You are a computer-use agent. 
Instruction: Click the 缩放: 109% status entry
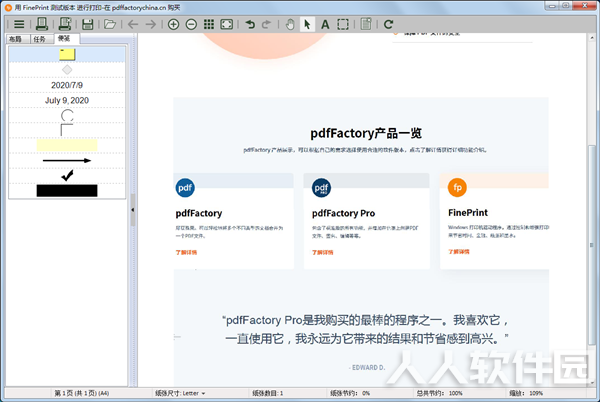click(526, 393)
